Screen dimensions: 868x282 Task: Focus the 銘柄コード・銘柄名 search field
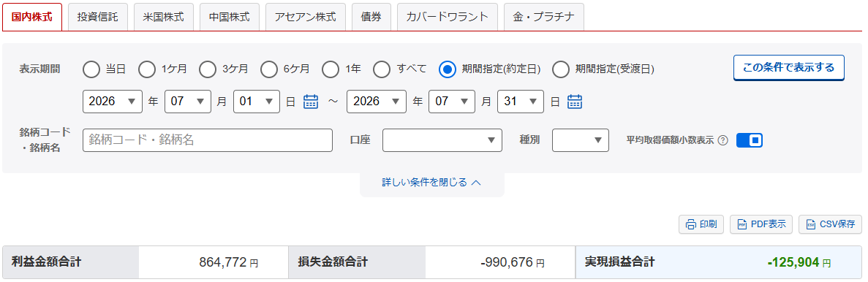coord(208,140)
